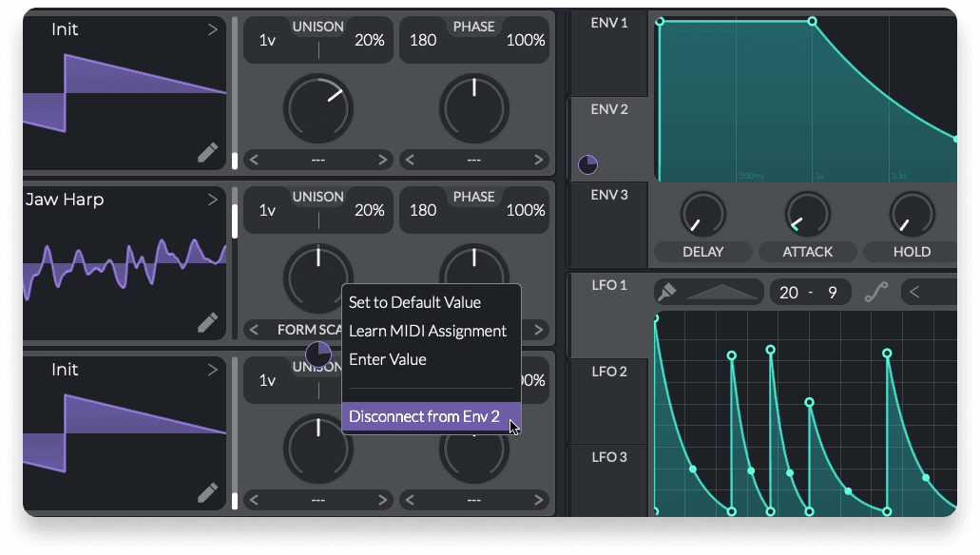Select 'Set to Default Value' in the context menu

tap(413, 302)
